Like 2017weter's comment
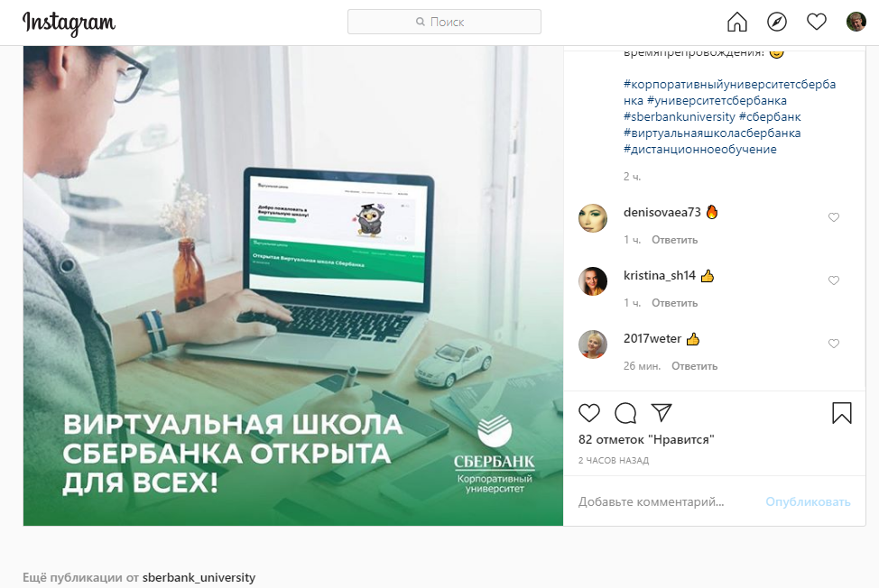879x588 pixels. (x=834, y=344)
